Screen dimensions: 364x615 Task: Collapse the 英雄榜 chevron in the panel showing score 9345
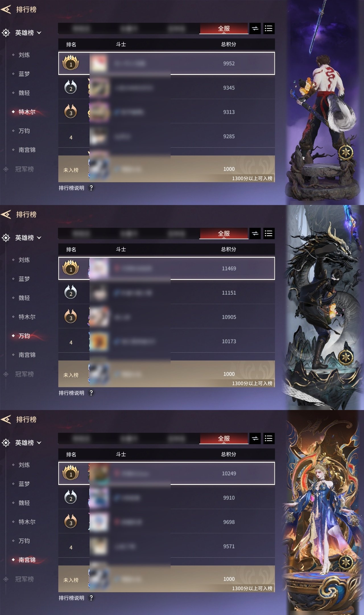(x=39, y=33)
